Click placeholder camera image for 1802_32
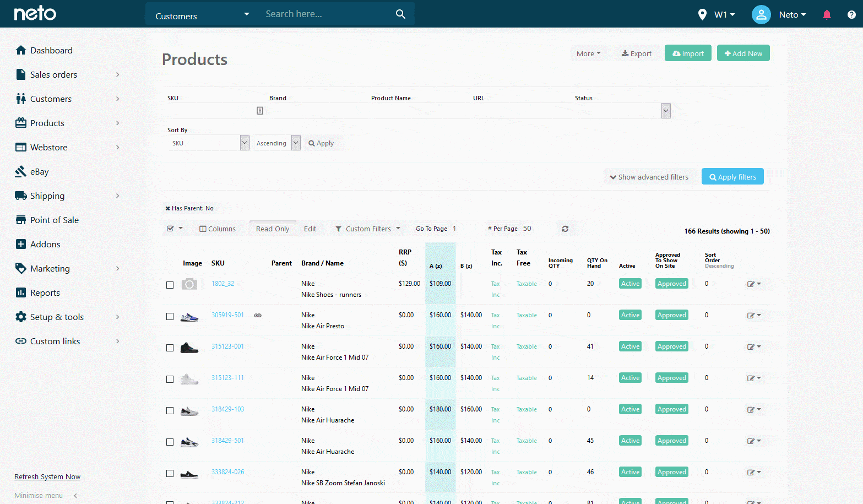This screenshot has width=863, height=504. click(189, 284)
